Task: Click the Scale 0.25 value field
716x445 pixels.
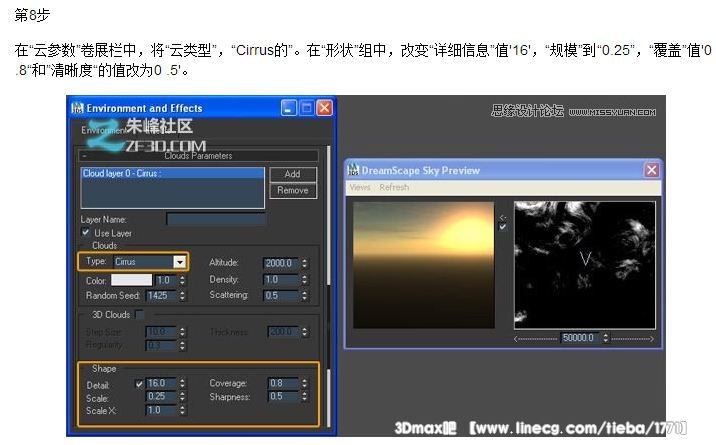Action: coord(161,397)
